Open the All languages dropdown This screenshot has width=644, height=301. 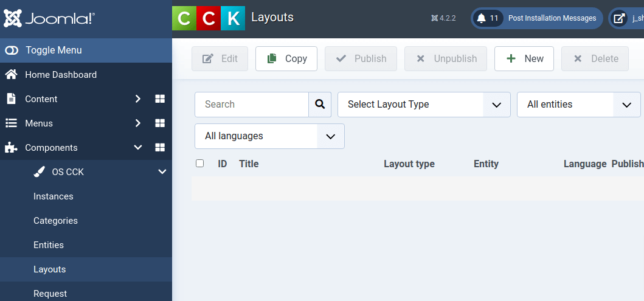(x=269, y=136)
